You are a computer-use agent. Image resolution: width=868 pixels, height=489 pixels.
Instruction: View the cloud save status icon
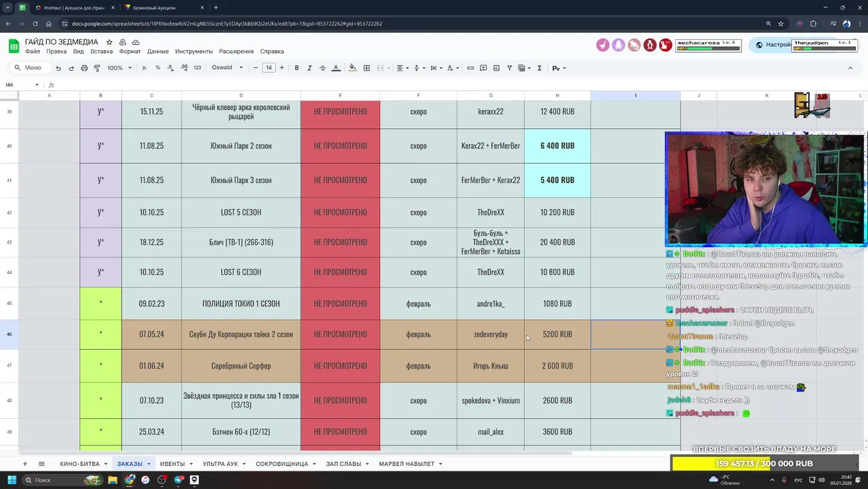tap(135, 42)
